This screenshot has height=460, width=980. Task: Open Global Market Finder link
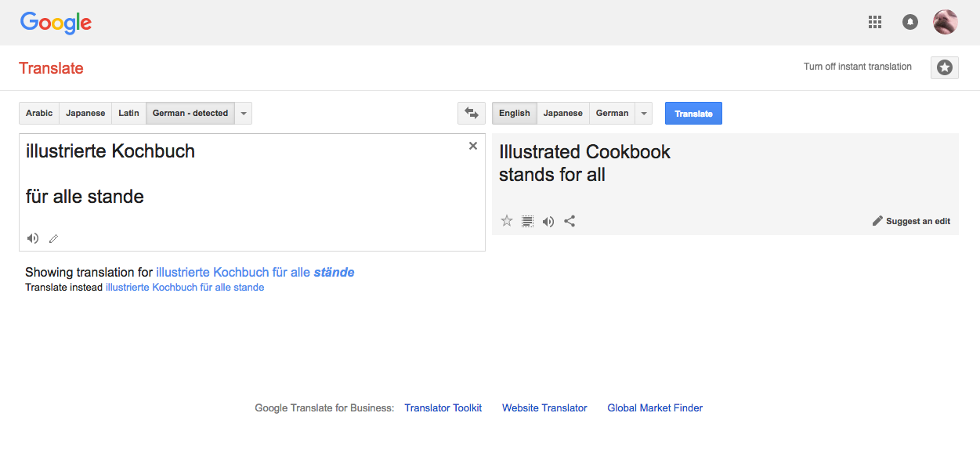click(655, 407)
